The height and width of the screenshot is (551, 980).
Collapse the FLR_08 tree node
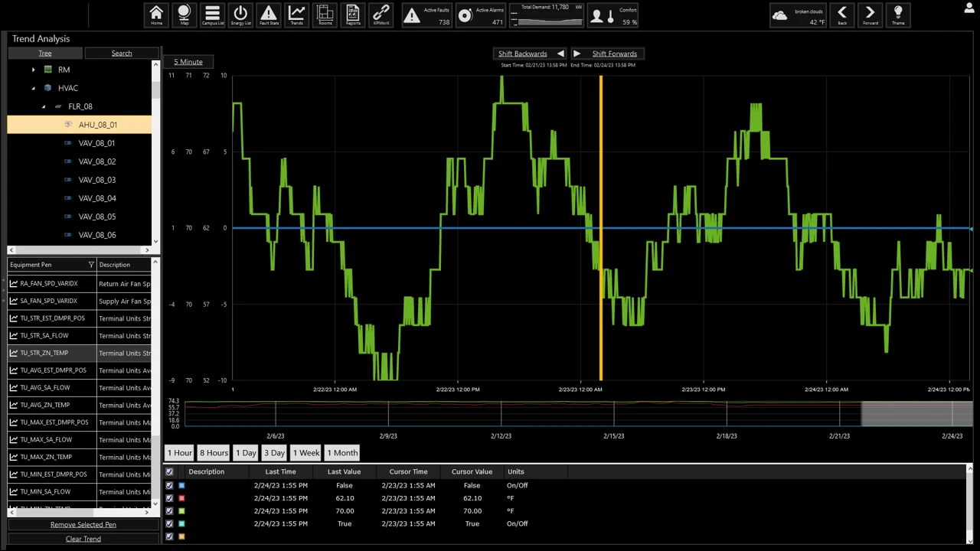click(x=44, y=106)
